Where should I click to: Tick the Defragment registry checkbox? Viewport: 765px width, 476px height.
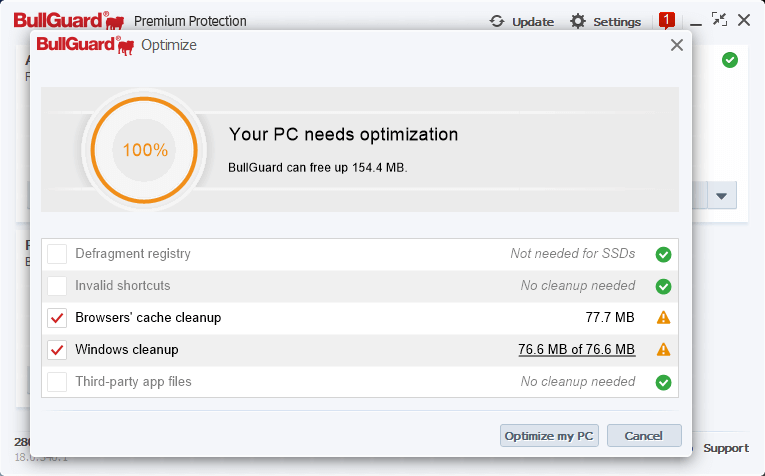[x=57, y=254]
